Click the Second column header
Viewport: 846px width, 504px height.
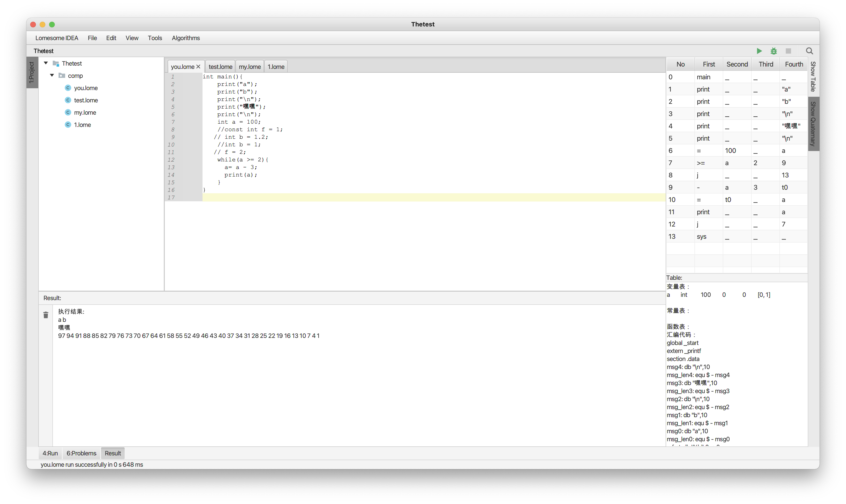pyautogui.click(x=737, y=64)
